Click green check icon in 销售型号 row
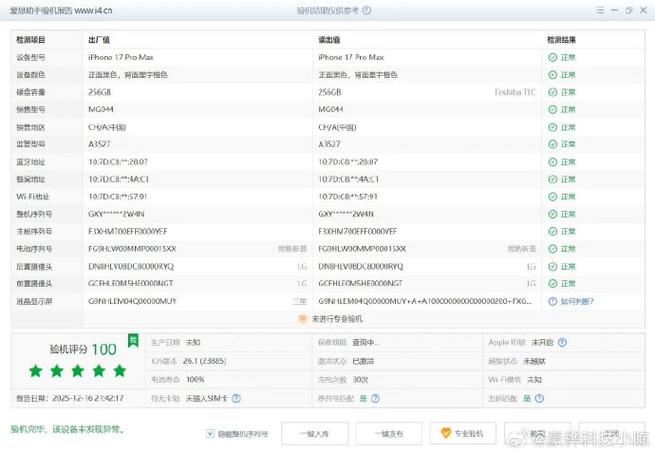655x454 pixels. tap(553, 109)
